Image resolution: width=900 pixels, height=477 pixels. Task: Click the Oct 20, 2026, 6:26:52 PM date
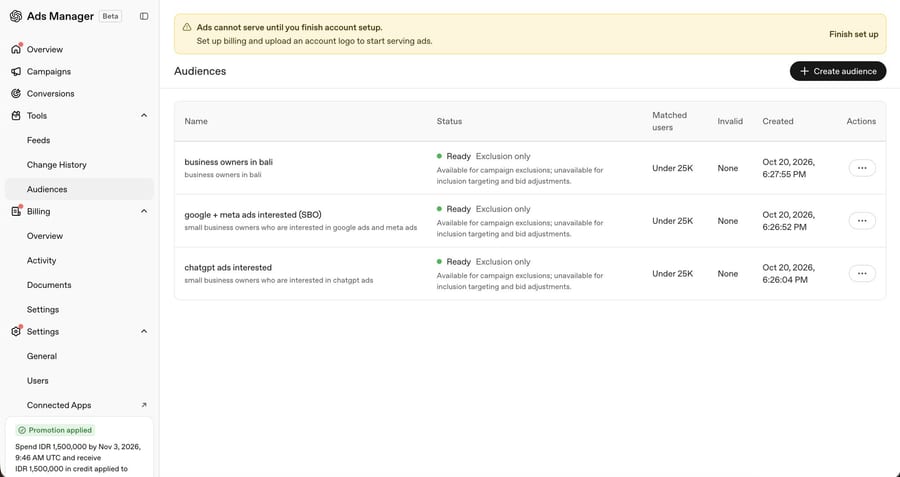tap(788, 221)
